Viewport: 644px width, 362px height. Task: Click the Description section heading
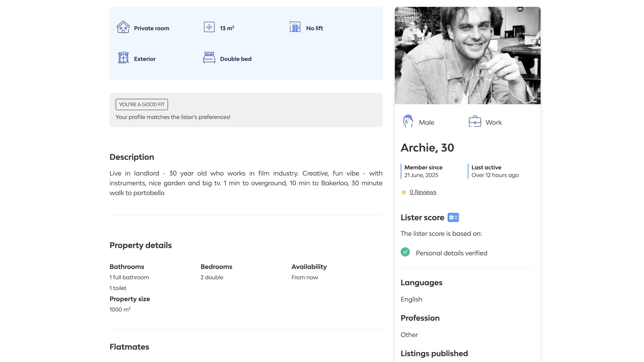132,157
